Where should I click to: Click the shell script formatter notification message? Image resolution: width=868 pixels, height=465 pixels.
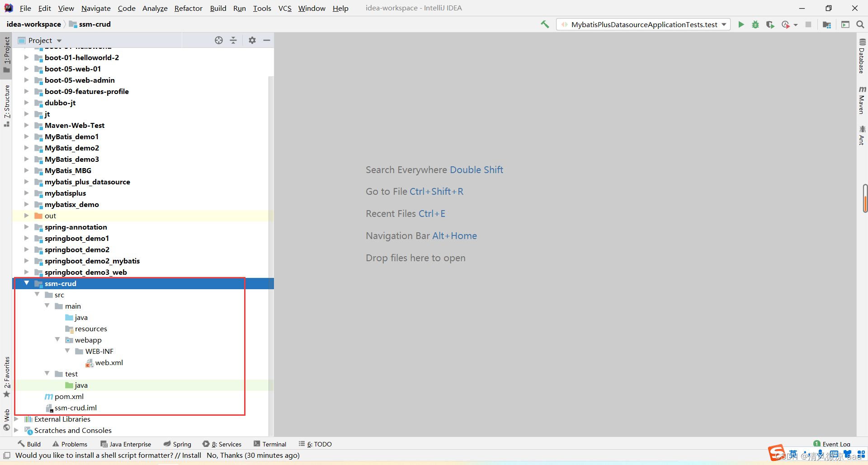click(x=157, y=456)
